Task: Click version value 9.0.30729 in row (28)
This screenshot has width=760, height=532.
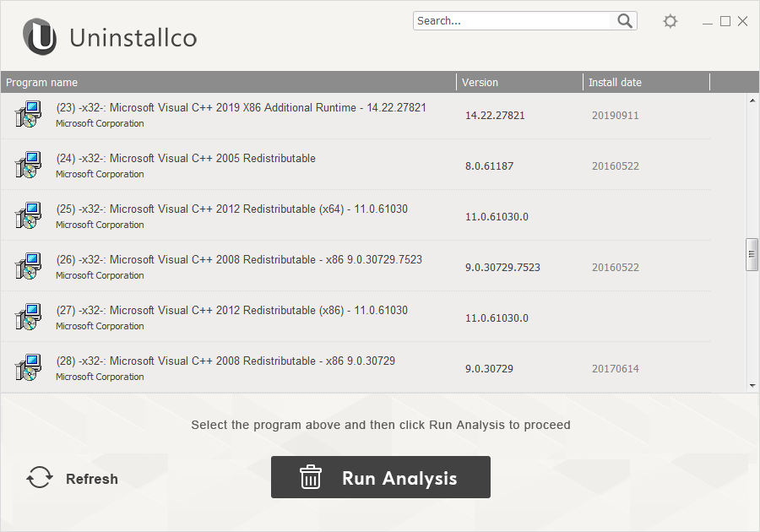Action: coord(489,369)
